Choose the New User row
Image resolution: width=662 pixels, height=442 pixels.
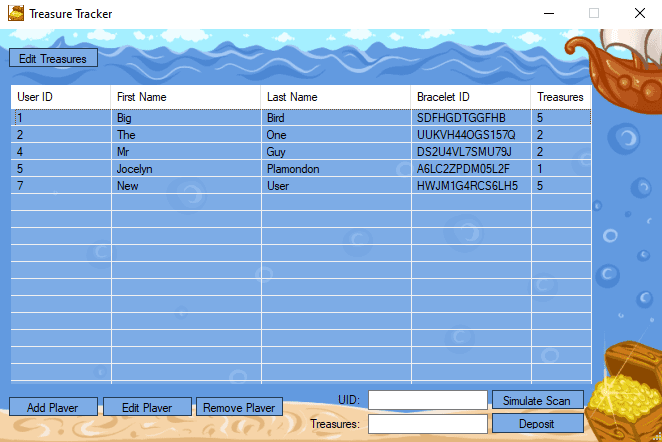tap(185, 186)
